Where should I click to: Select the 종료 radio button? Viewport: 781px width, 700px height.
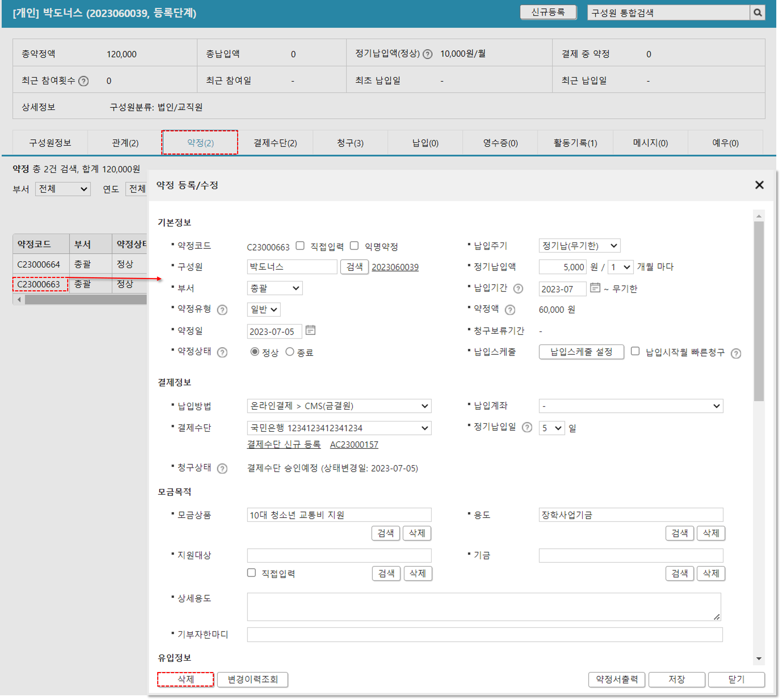[x=290, y=352]
